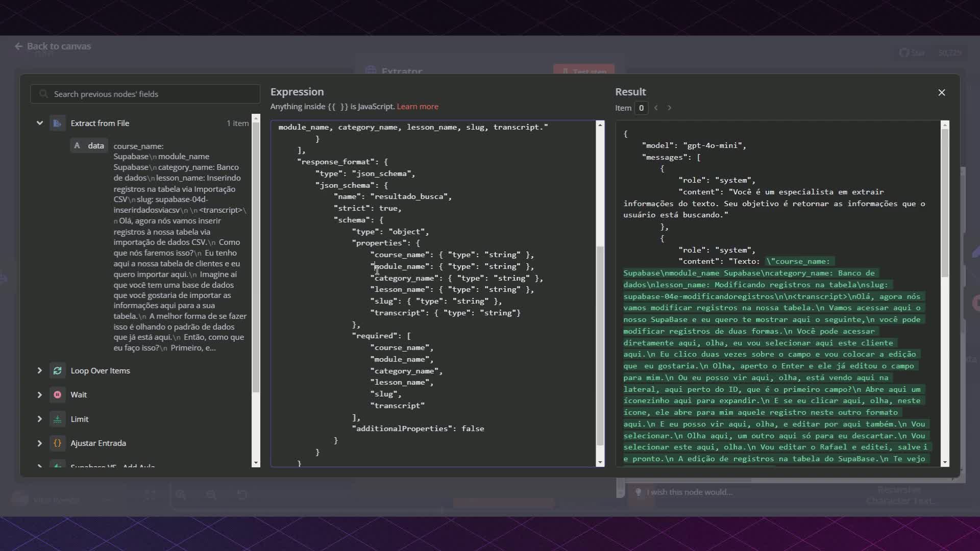Expand the Loop Over Items node

click(39, 371)
